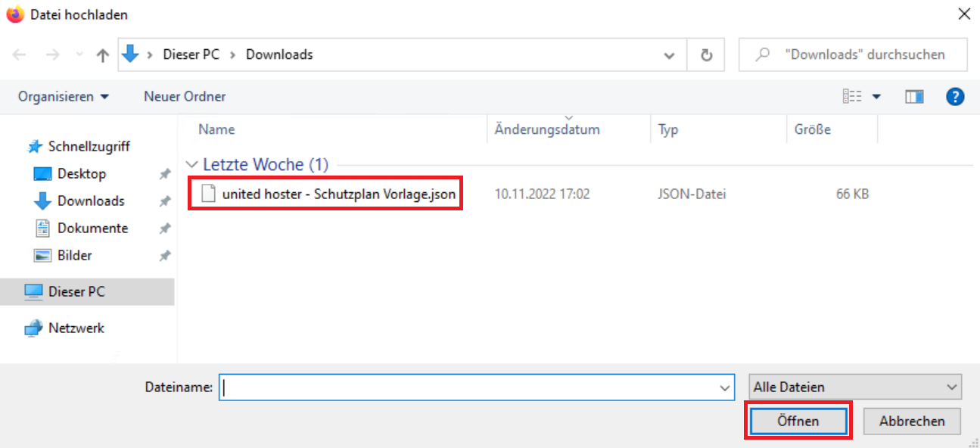
Task: Change the view layout icon
Action: tap(853, 96)
